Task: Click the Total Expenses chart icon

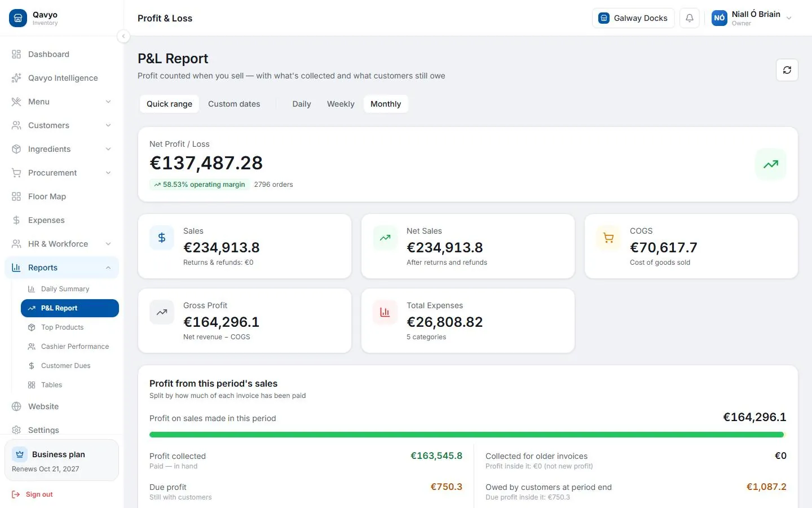Action: [385, 312]
